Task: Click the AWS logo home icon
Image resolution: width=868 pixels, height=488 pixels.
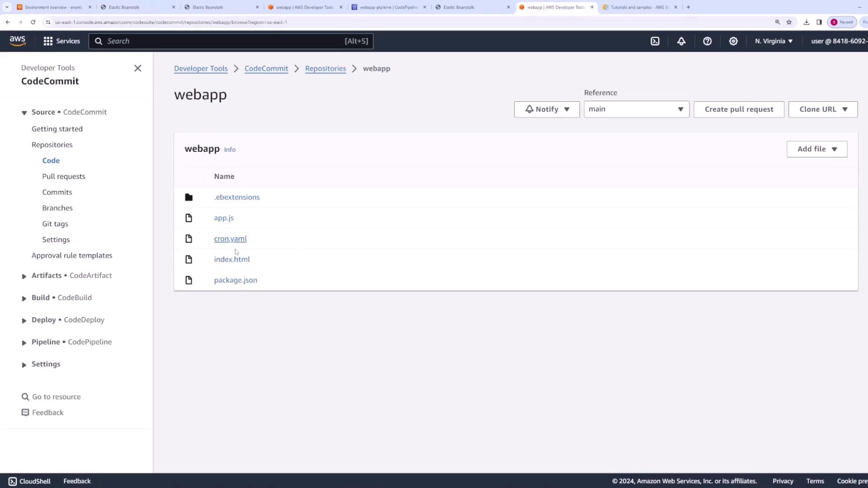Action: click(18, 41)
